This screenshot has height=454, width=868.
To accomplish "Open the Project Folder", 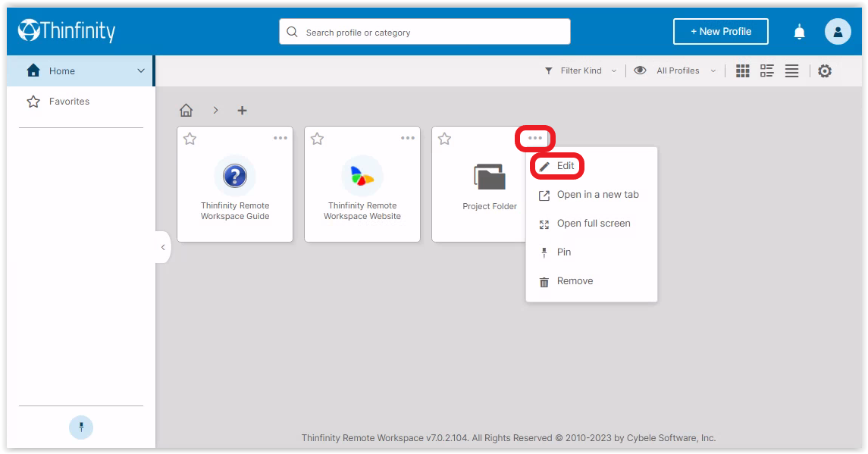I will 490,184.
